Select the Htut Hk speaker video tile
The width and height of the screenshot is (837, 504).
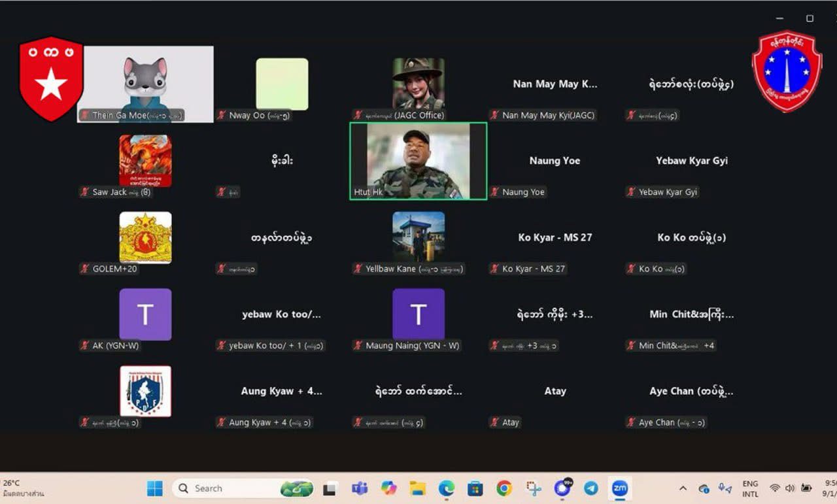418,161
